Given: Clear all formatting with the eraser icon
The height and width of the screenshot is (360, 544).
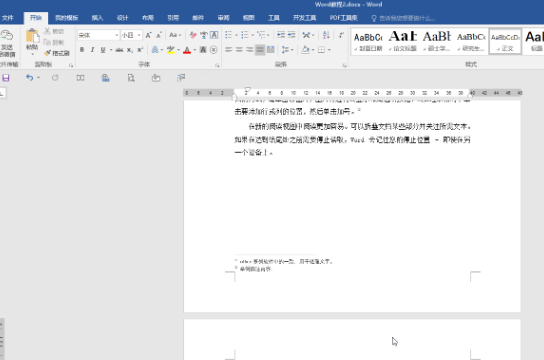Looking at the screenshot, I should point(193,35).
